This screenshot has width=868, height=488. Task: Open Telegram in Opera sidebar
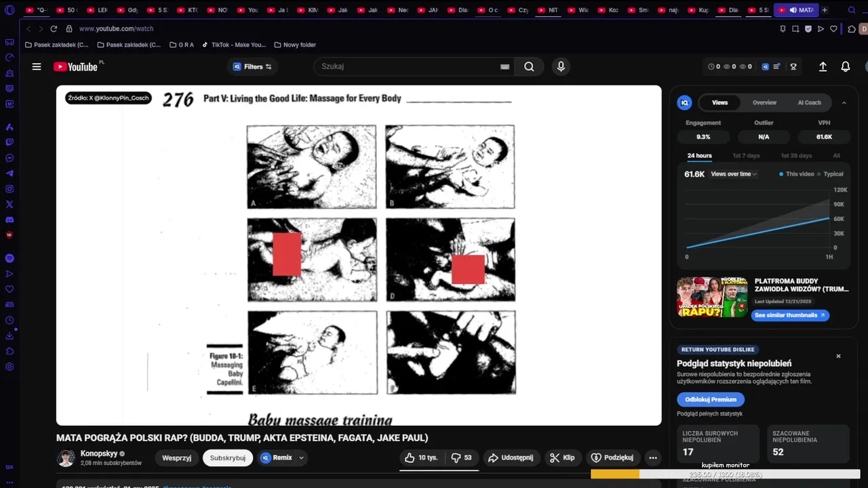point(9,174)
